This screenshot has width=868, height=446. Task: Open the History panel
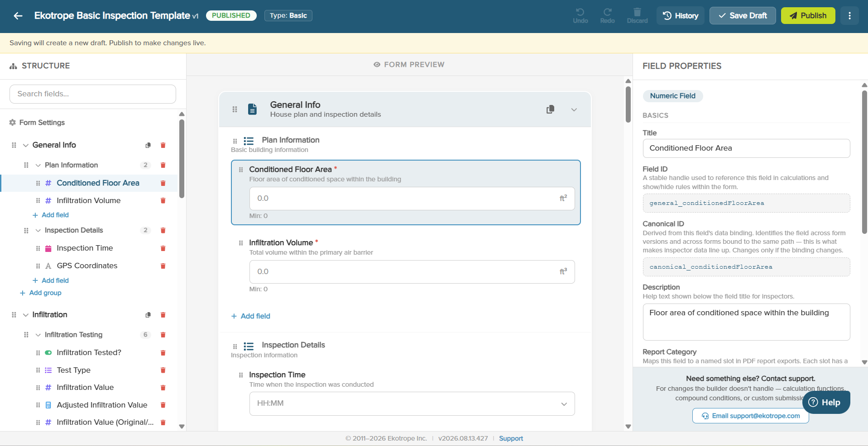[681, 16]
